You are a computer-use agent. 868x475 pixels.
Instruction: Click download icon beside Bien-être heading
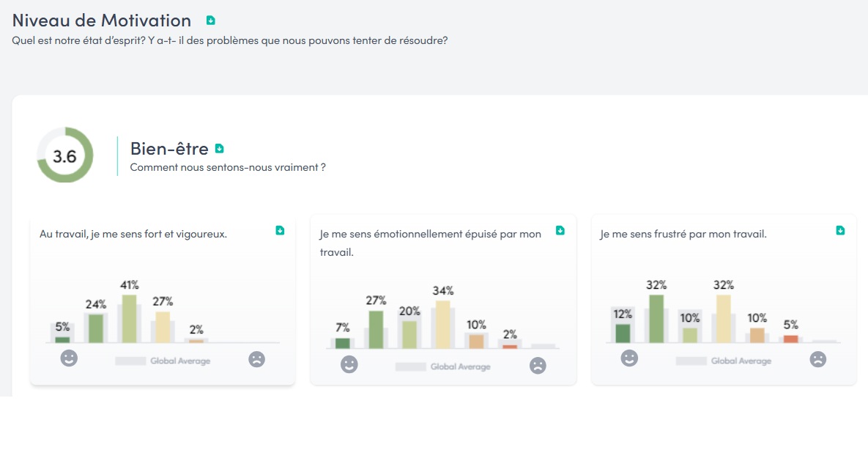219,149
